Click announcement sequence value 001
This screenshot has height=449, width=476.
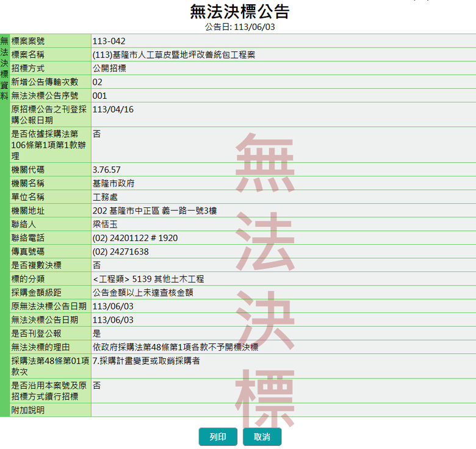[x=99, y=96]
